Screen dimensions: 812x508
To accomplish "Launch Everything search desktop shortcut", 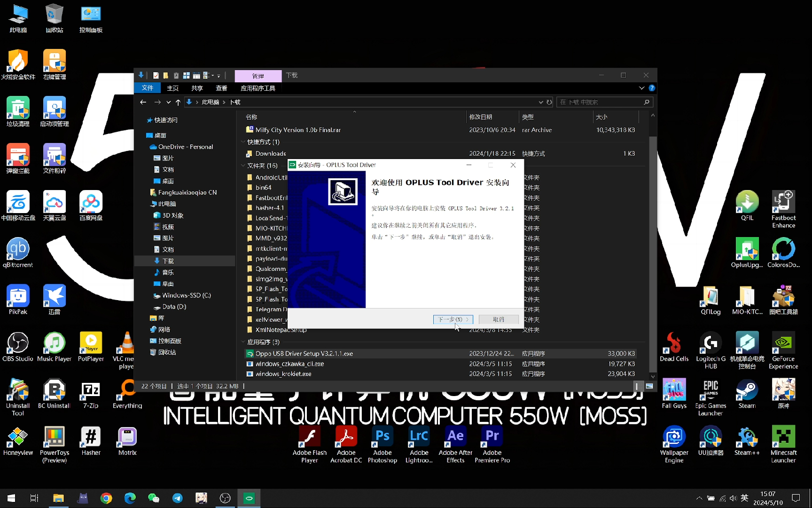I will (x=127, y=394).
